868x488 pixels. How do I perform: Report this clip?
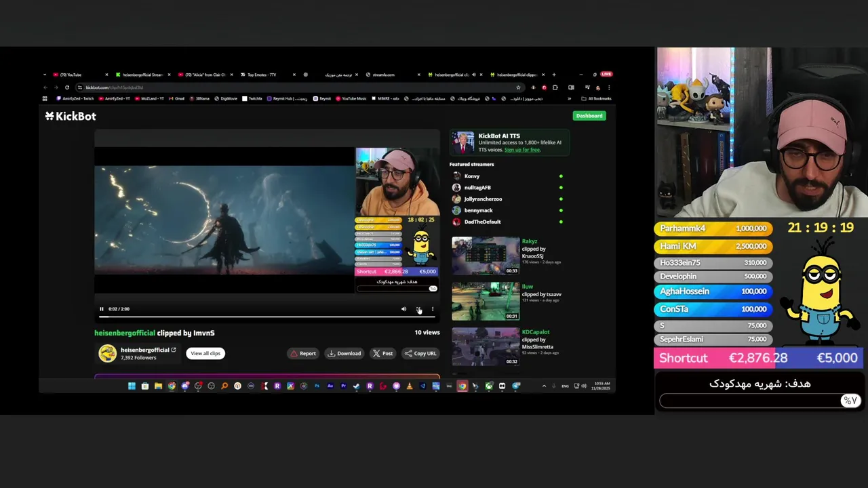303,353
